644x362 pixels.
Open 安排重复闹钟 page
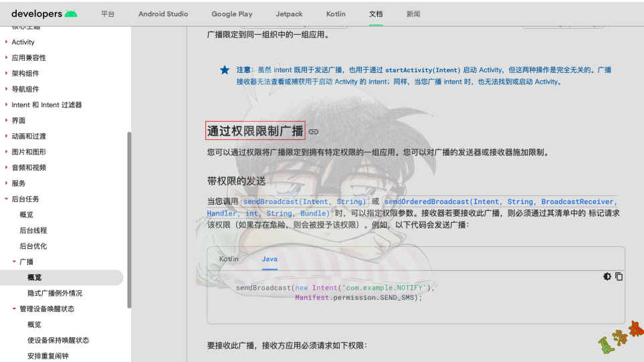pos(48,355)
